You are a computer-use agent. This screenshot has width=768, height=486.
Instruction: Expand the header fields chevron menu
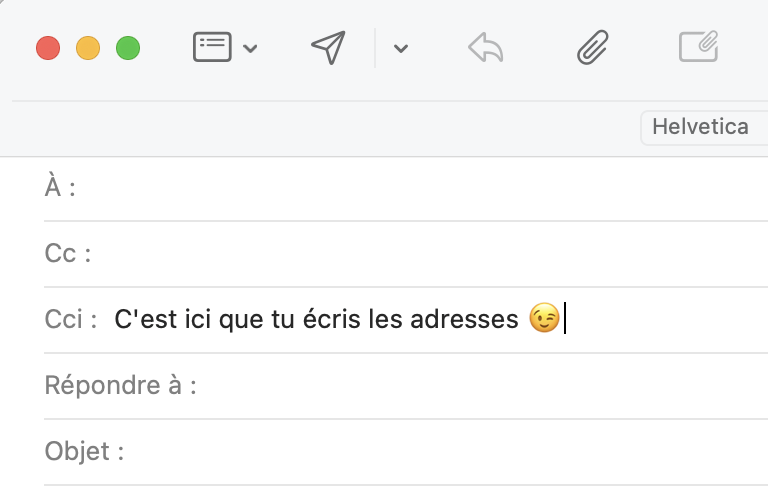[251, 48]
